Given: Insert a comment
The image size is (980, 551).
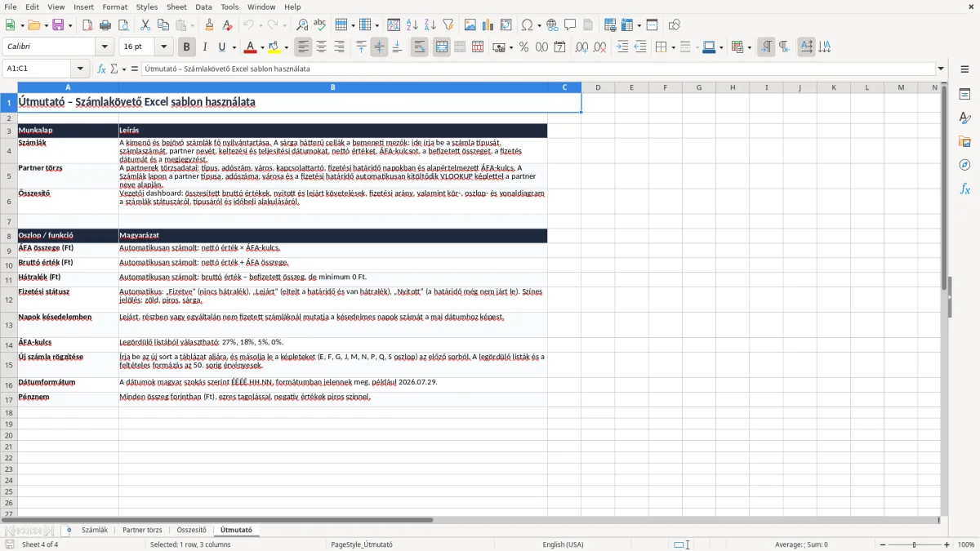Looking at the screenshot, I should (x=570, y=25).
